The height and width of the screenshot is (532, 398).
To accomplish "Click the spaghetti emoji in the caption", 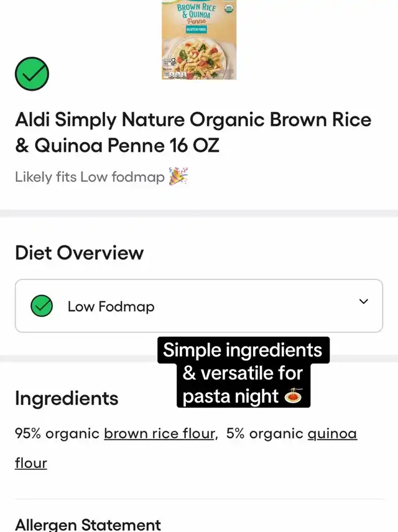I will point(292,396).
